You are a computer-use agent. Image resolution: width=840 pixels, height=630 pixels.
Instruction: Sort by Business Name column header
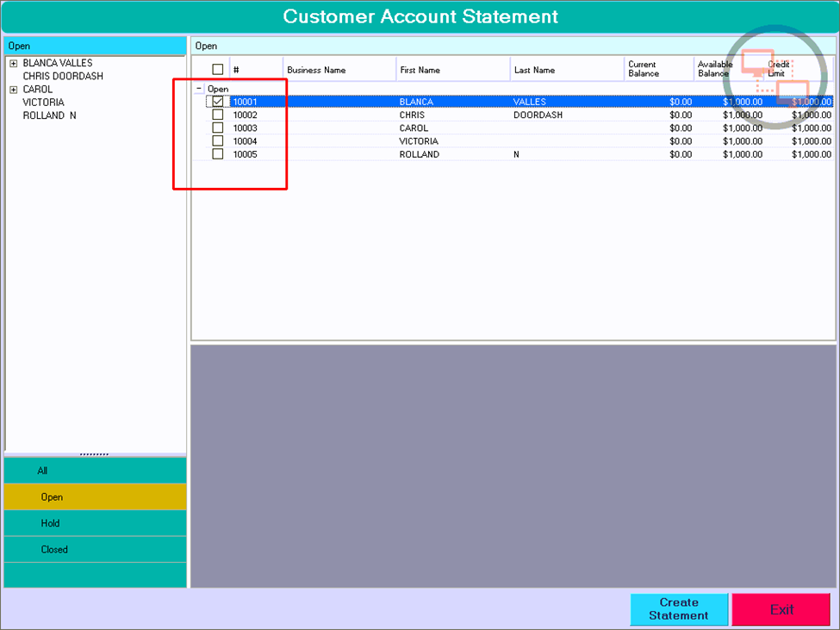click(x=339, y=69)
